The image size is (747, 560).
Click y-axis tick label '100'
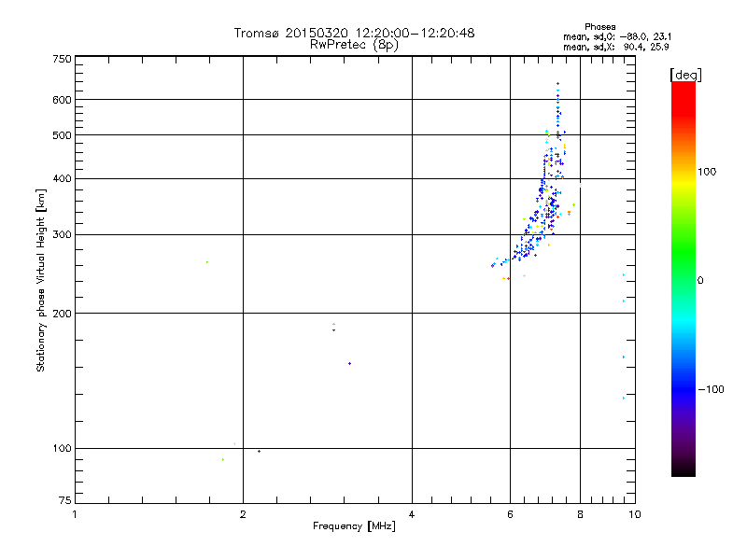(x=63, y=449)
